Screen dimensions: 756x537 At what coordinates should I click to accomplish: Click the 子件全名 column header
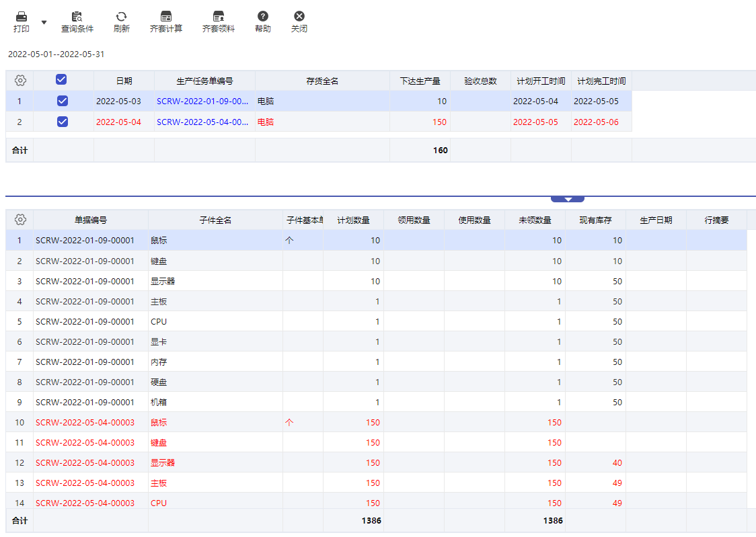point(215,220)
